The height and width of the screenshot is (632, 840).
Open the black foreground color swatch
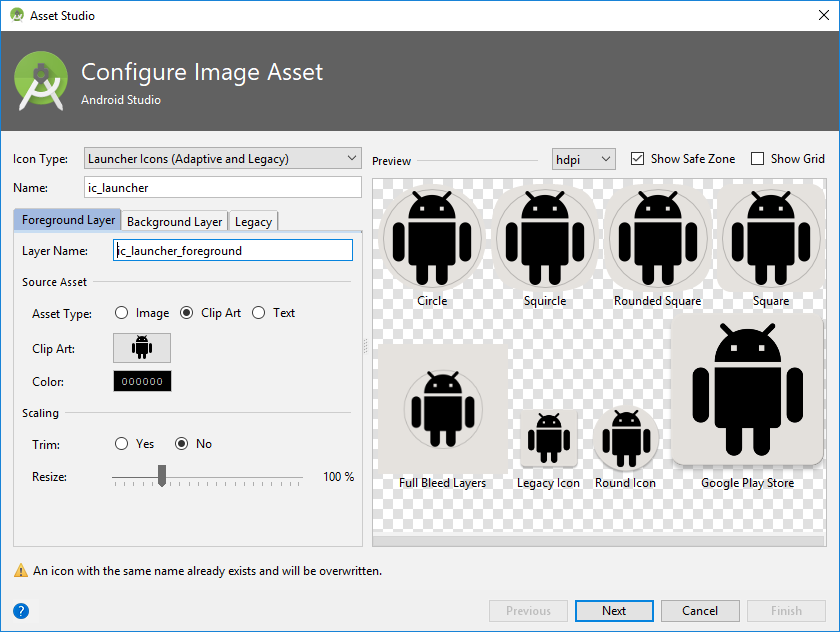(x=141, y=381)
